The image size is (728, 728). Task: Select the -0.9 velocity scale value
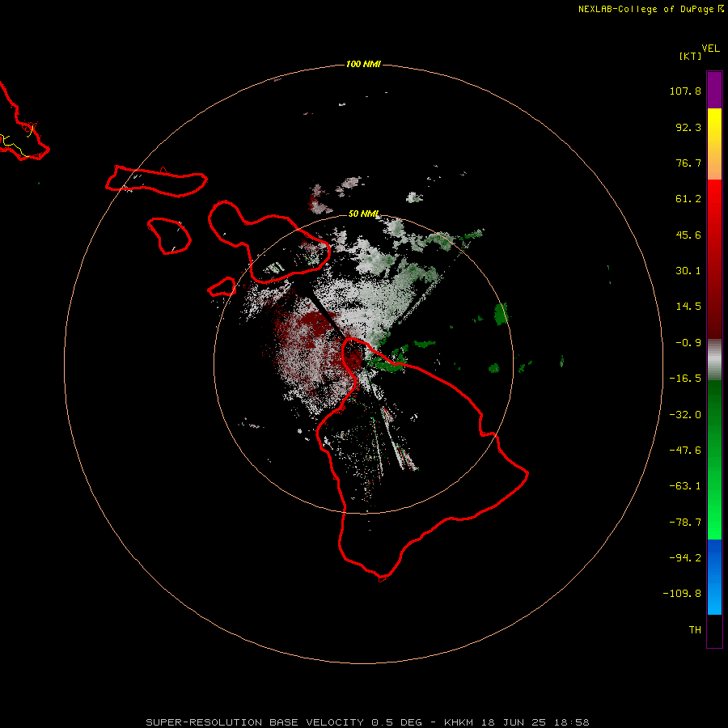pos(688,343)
